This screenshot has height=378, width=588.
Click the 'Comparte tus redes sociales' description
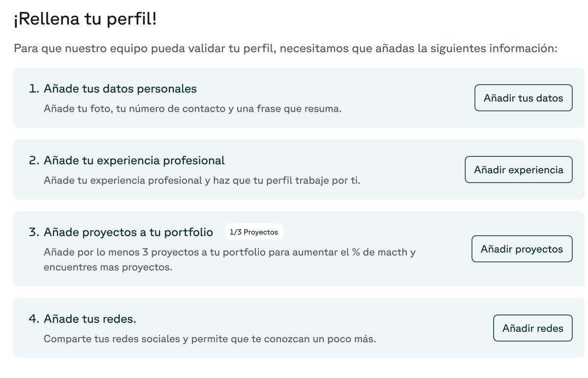210,339
